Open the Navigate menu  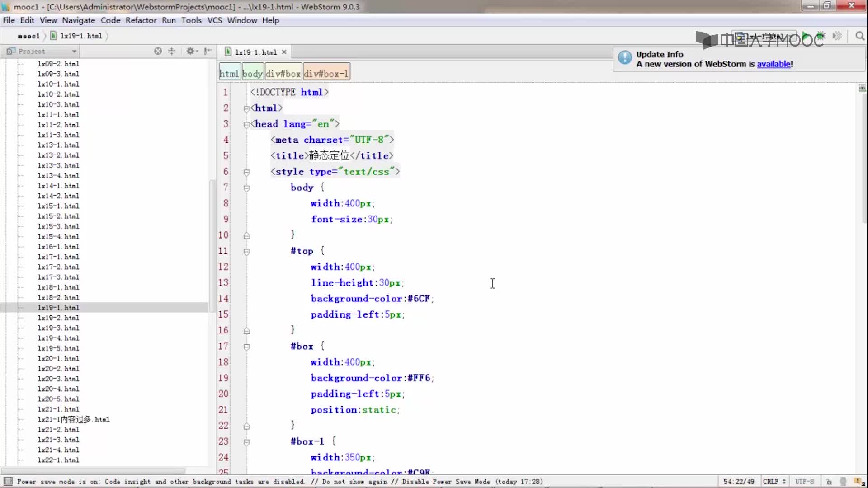(79, 20)
